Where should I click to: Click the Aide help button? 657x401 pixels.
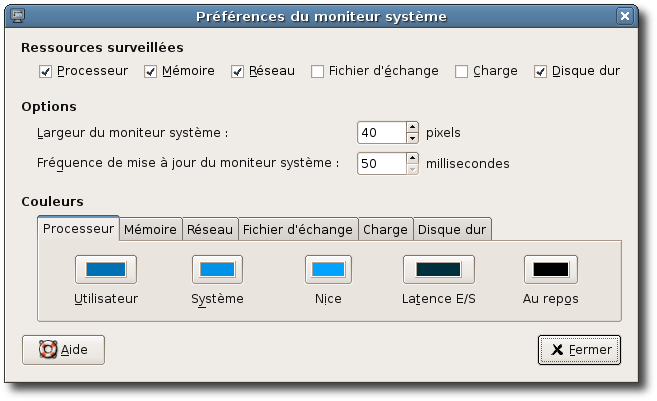[x=63, y=350]
